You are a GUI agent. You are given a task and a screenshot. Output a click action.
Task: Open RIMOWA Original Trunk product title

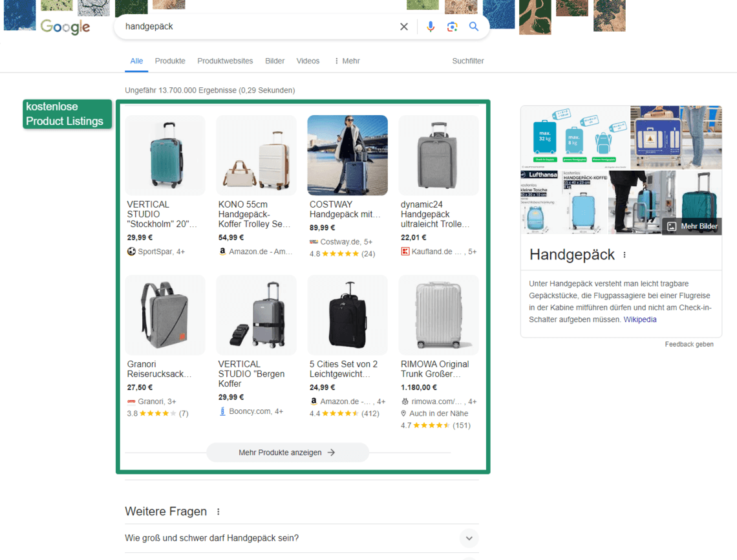click(435, 369)
